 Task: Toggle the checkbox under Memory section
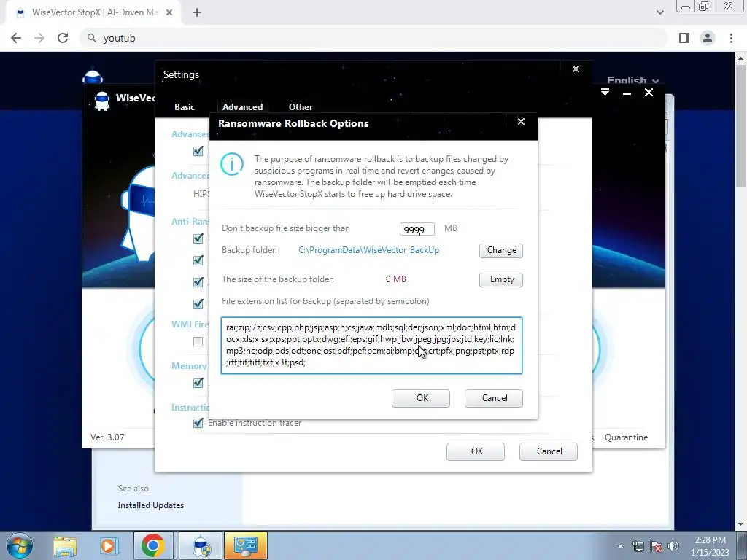198,383
